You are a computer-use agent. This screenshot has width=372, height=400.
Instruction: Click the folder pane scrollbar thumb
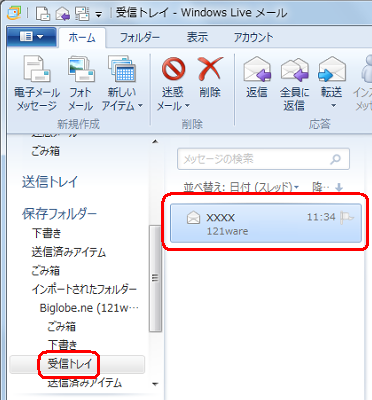[x=155, y=278]
